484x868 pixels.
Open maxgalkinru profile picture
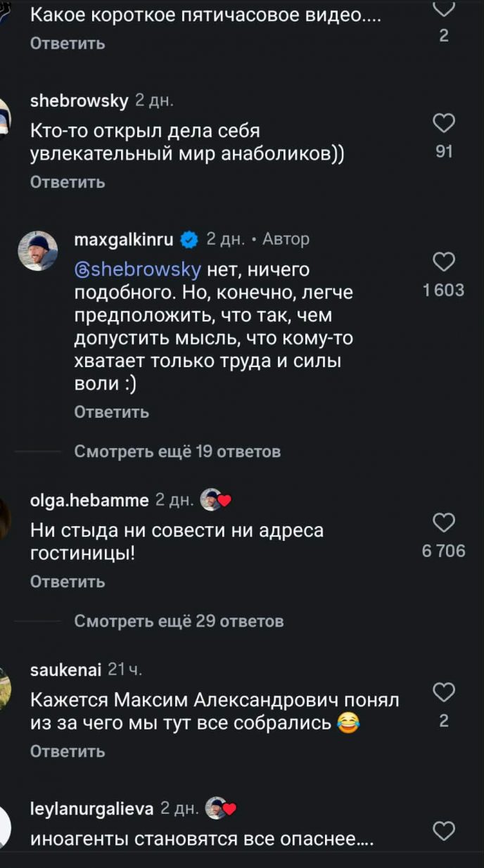[38, 251]
